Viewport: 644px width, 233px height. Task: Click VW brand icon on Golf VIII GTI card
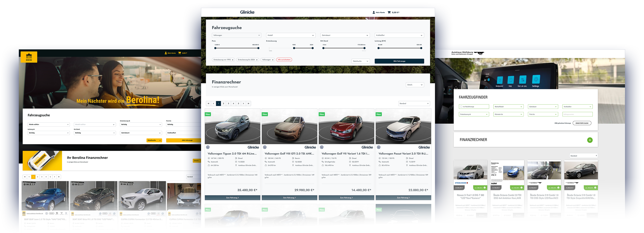pos(265,147)
